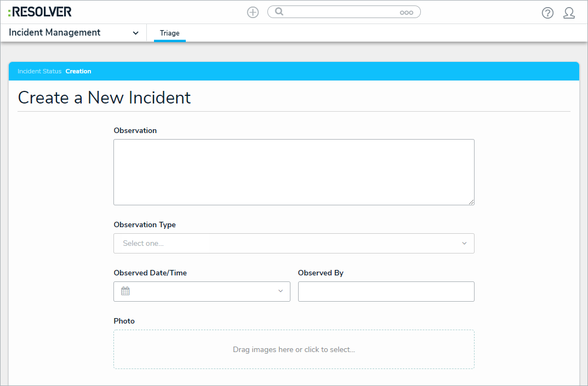Click the Photo field label
Screen dimensions: 588x386
pyautogui.click(x=124, y=321)
